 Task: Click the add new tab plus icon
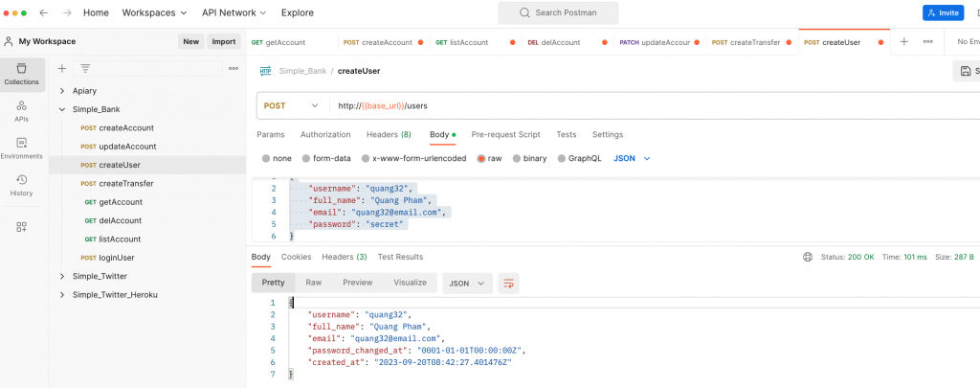903,42
